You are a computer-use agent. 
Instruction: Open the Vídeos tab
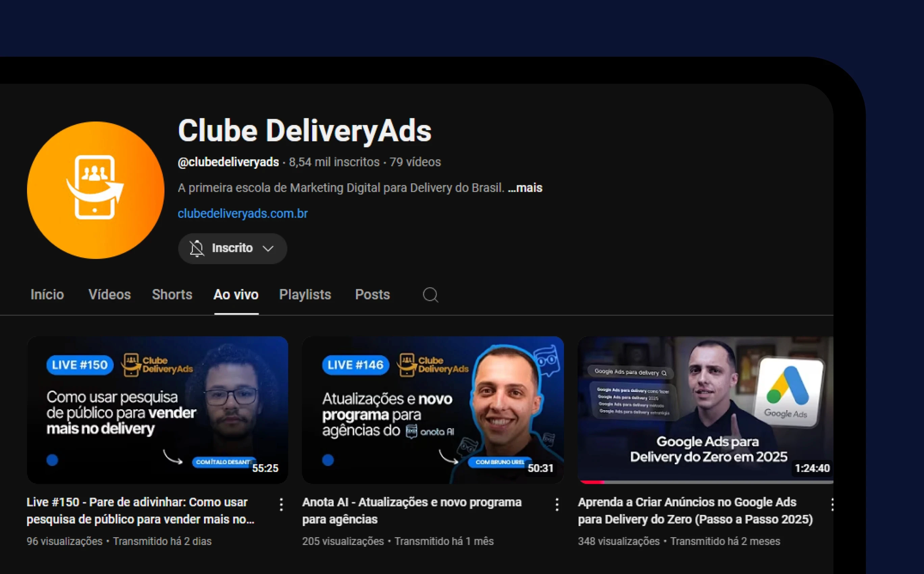(109, 294)
